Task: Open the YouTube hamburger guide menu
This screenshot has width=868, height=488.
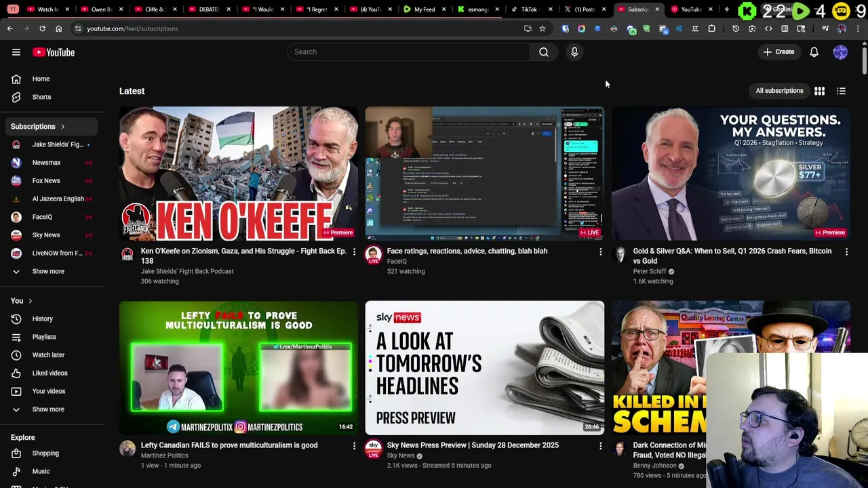Action: coord(16,52)
